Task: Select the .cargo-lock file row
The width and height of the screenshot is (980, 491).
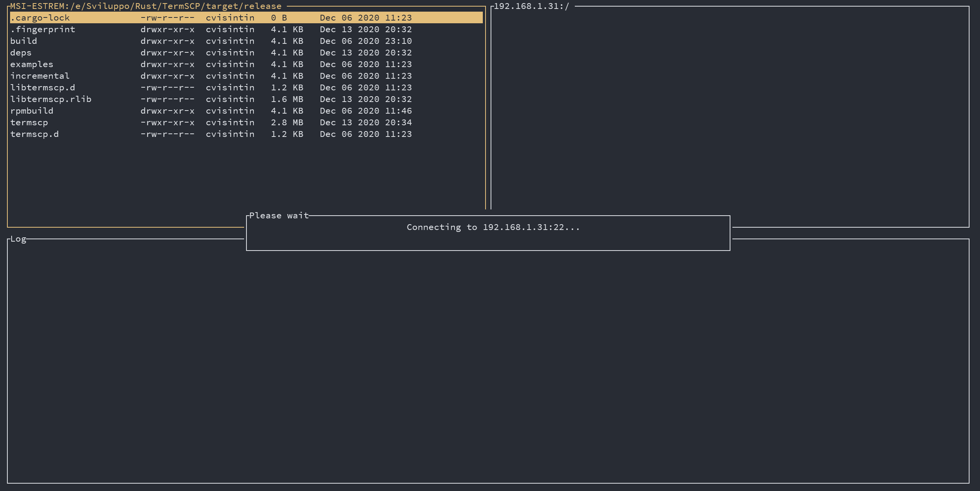Action: pos(40,18)
